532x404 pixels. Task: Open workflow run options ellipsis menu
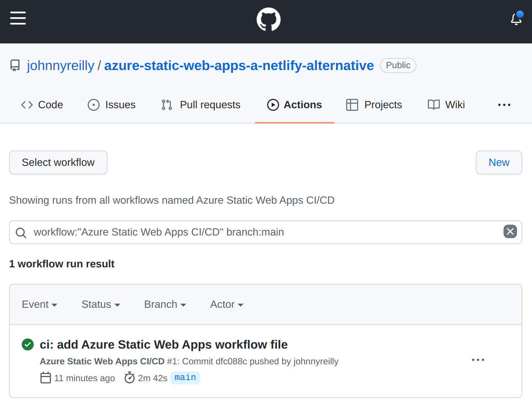tap(478, 360)
